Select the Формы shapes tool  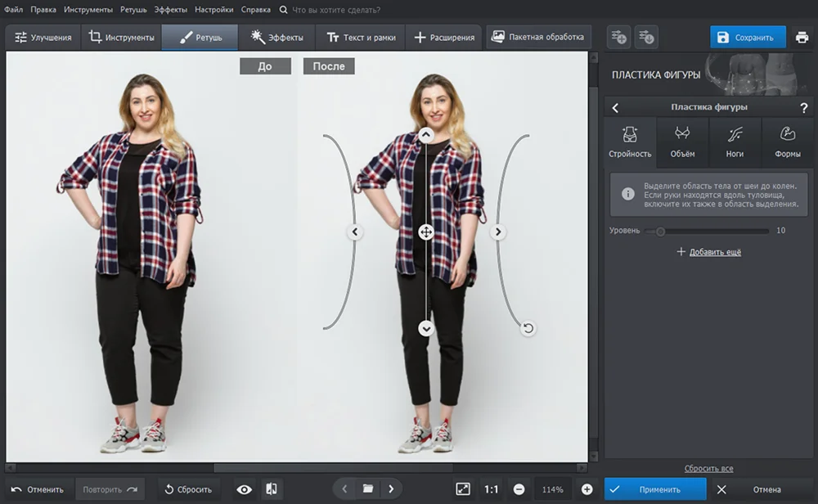[x=787, y=142]
